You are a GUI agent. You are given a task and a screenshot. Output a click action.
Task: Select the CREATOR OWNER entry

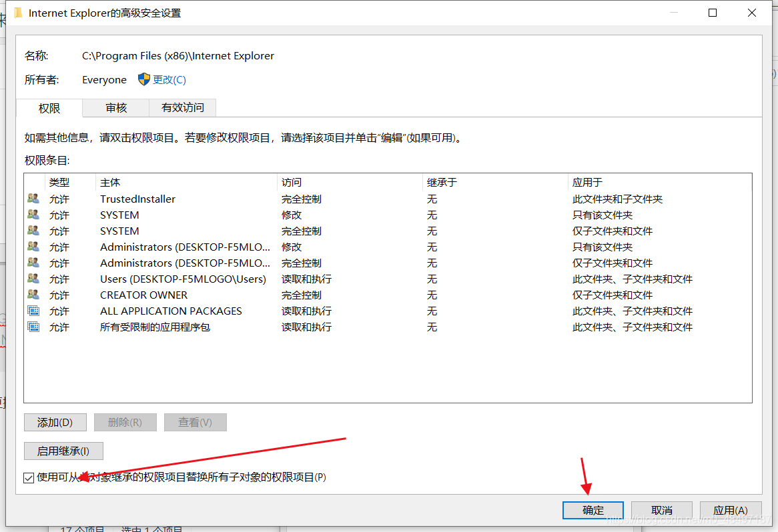pyautogui.click(x=144, y=295)
